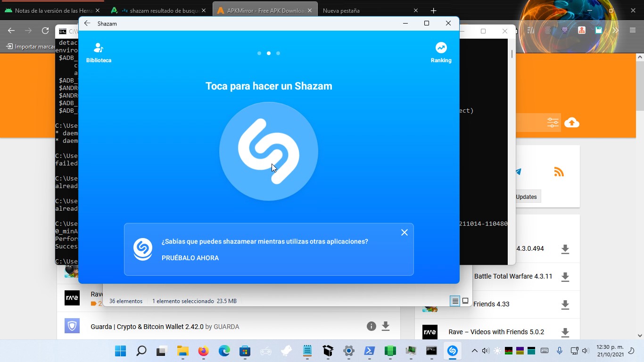Open the APKMirror RSS feed icon

[559, 172]
